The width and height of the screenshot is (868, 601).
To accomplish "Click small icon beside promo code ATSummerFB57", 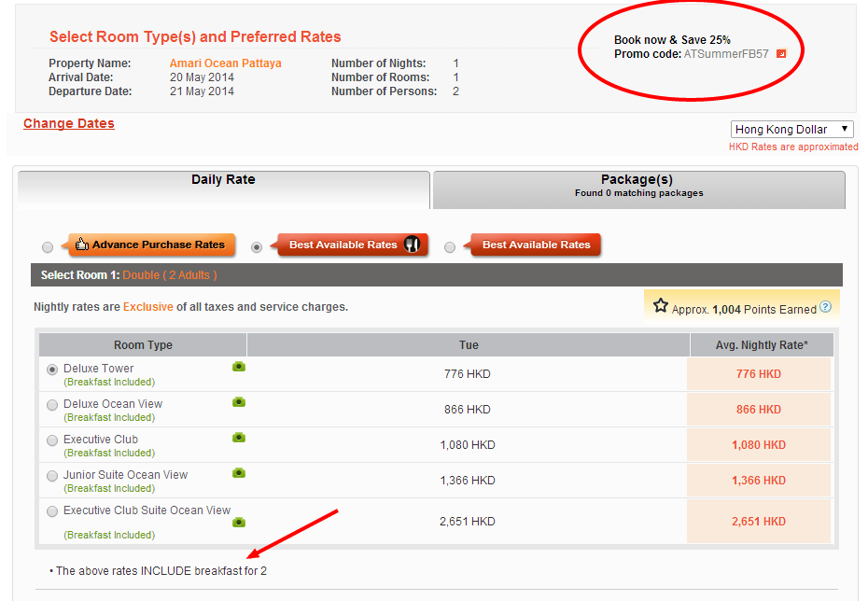I will pos(781,53).
